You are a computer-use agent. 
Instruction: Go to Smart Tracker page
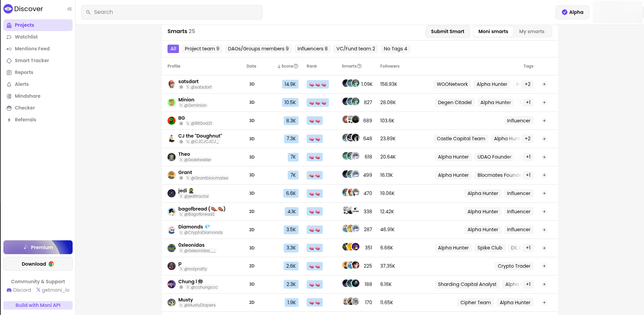(x=32, y=60)
